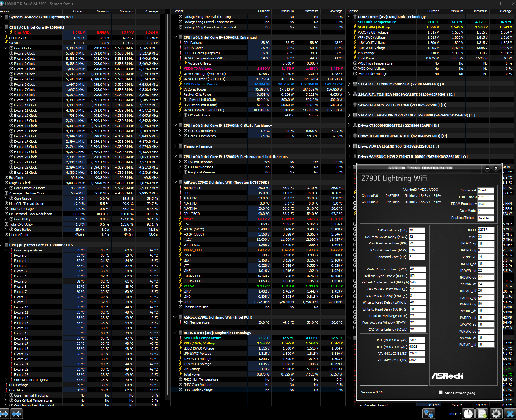
Task: Expand Core C0 Residency
Action: pyautogui.click(x=180, y=131)
